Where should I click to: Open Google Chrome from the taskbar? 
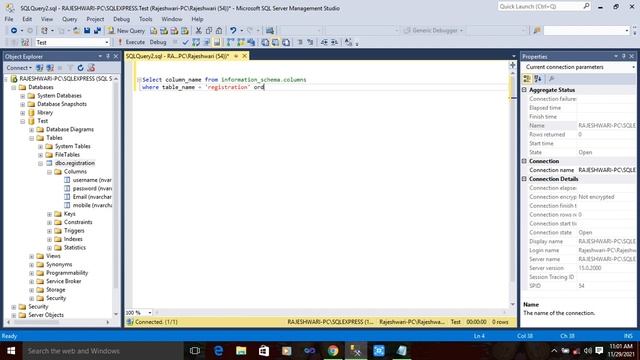333,351
